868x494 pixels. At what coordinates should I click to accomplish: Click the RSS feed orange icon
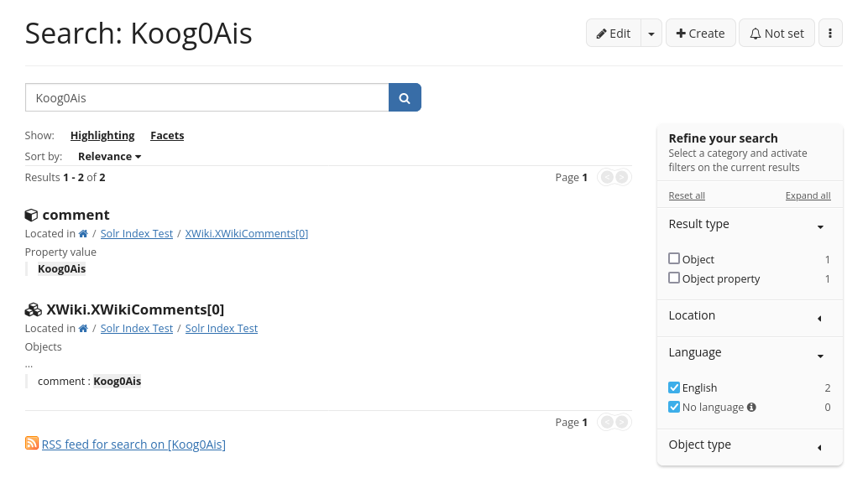pyautogui.click(x=32, y=444)
